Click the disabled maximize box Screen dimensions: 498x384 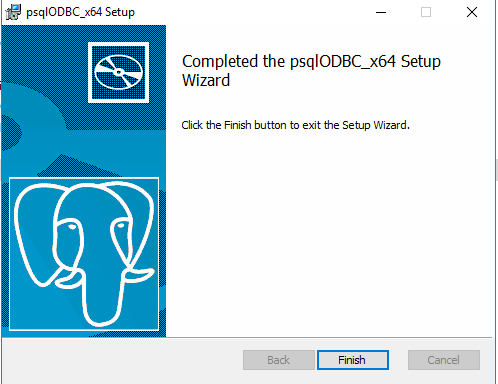tap(426, 12)
